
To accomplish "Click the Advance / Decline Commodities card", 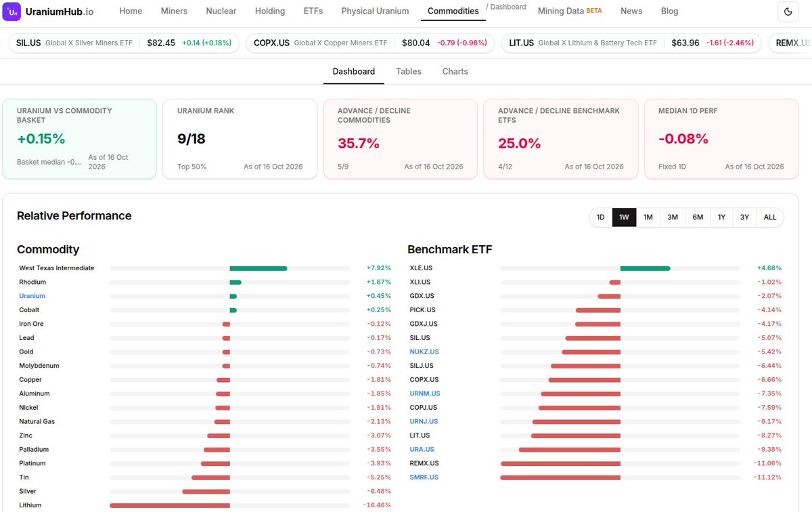I will 400,139.
